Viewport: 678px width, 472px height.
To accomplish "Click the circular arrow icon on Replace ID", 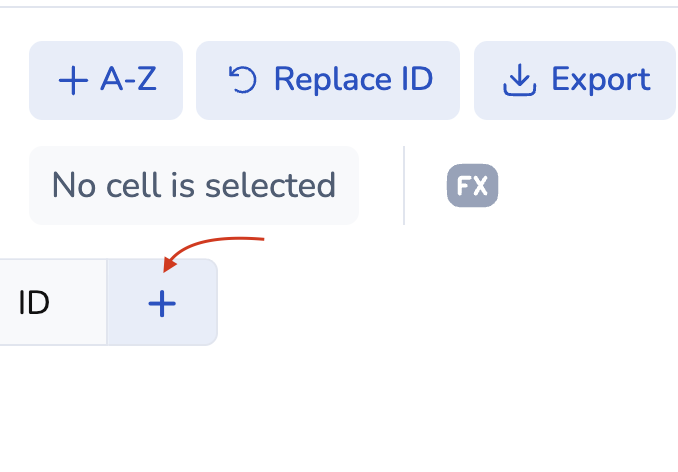I will click(243, 80).
